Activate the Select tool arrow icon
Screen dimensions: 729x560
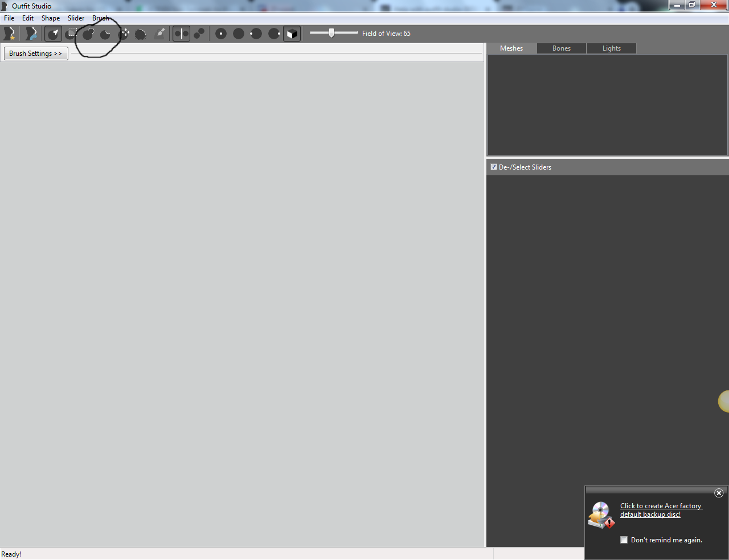click(x=54, y=34)
